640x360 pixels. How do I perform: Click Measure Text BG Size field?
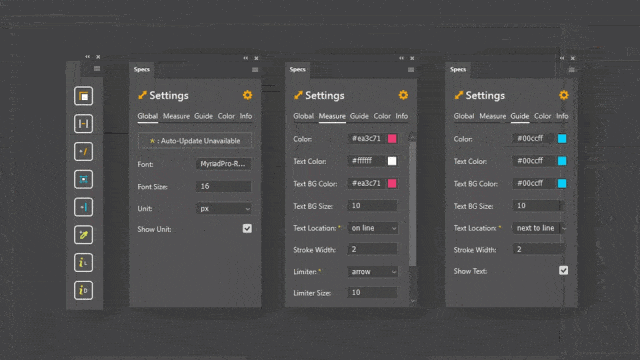(373, 206)
